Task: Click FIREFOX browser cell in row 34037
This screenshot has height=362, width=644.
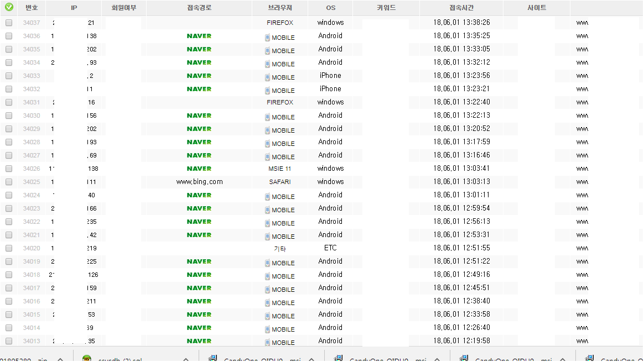Action: click(280, 23)
